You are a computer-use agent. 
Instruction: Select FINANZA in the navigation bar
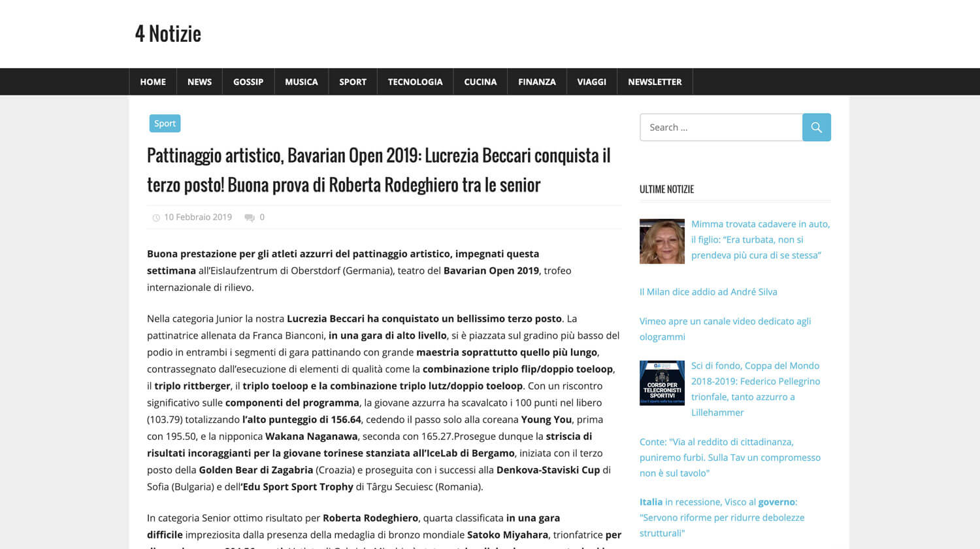click(x=537, y=82)
